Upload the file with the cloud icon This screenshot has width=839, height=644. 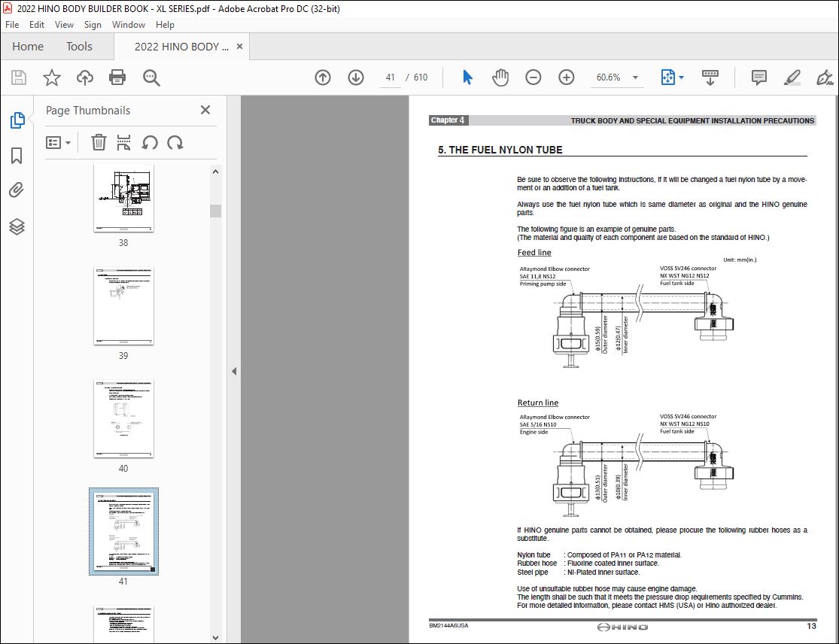[84, 77]
